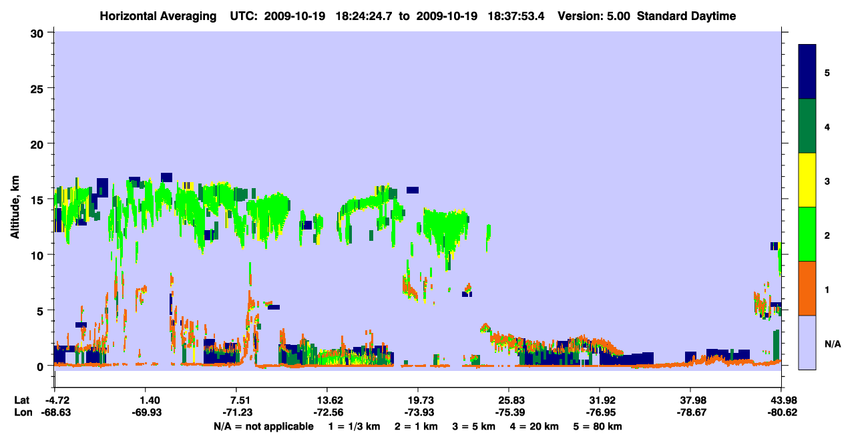The image size is (868, 445).
Task: Click the '3 = 5 km' legend note
Action: pyautogui.click(x=476, y=426)
